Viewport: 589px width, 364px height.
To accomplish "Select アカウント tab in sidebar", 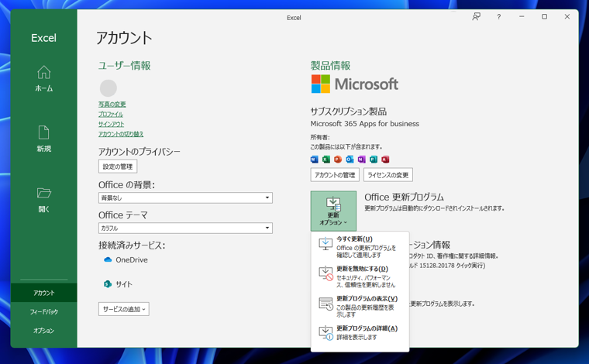I will tap(44, 293).
